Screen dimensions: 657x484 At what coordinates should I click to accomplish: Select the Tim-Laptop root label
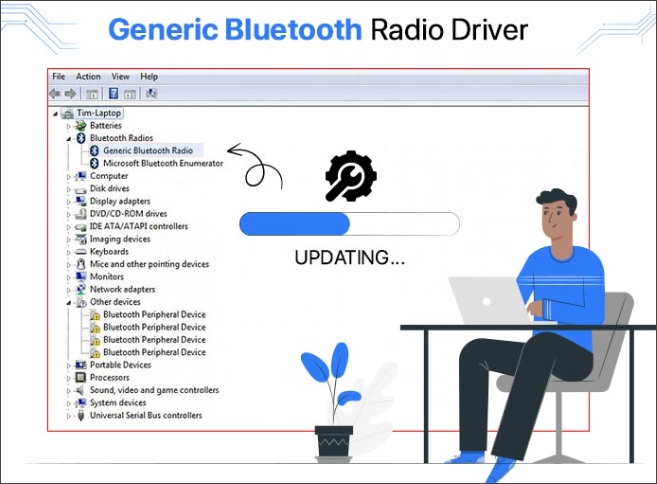pyautogui.click(x=98, y=113)
